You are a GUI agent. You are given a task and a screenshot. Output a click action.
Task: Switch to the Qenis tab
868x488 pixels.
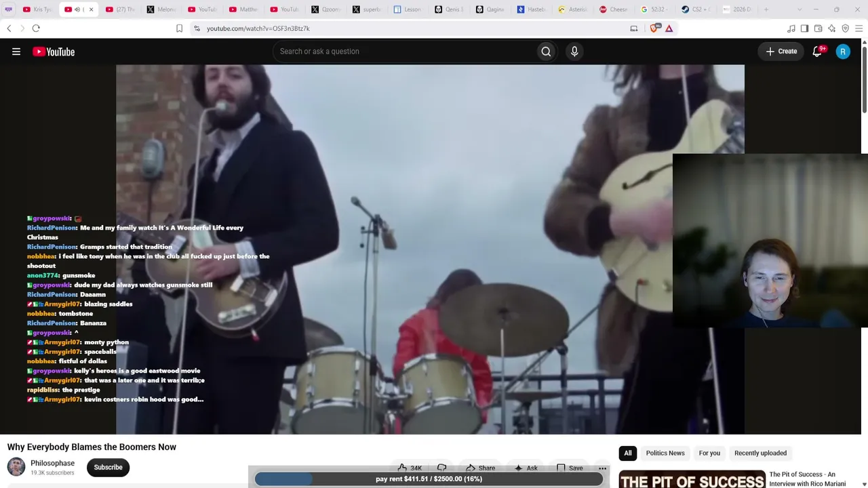449,9
